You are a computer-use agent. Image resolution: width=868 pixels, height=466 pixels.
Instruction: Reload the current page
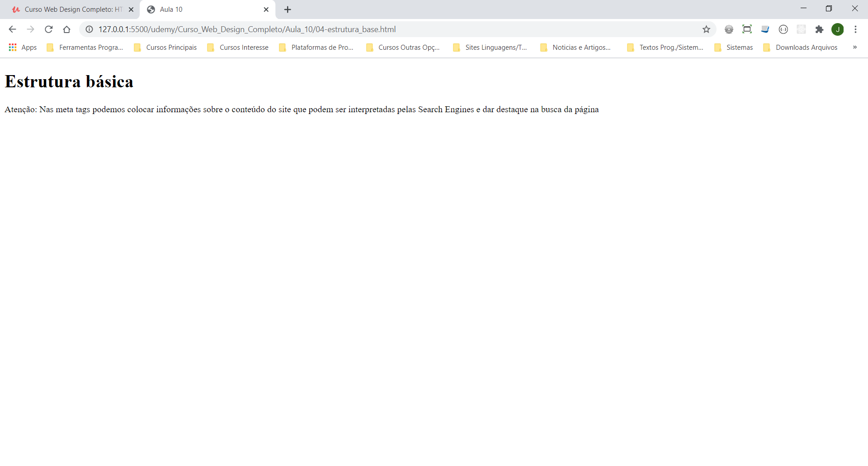click(48, 29)
